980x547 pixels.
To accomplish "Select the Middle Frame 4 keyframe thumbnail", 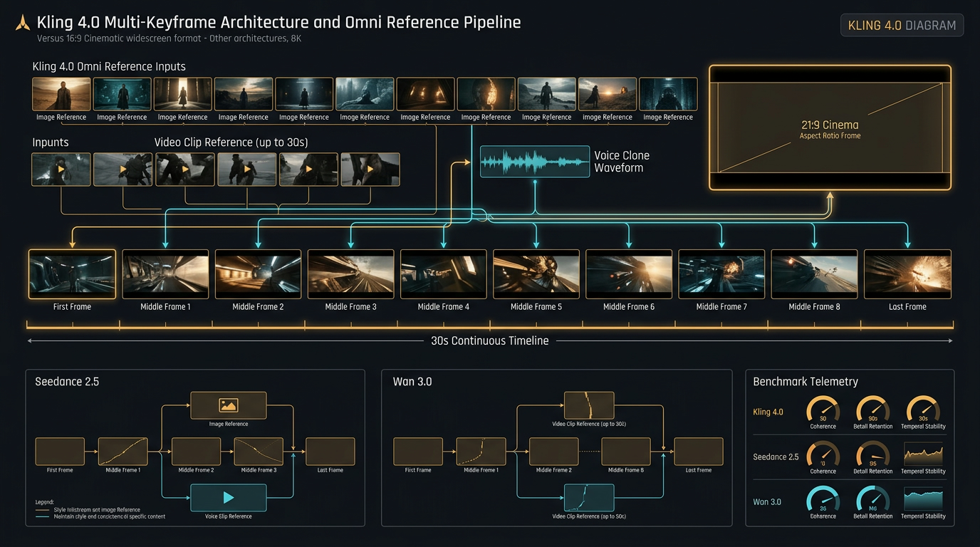I will [443, 273].
